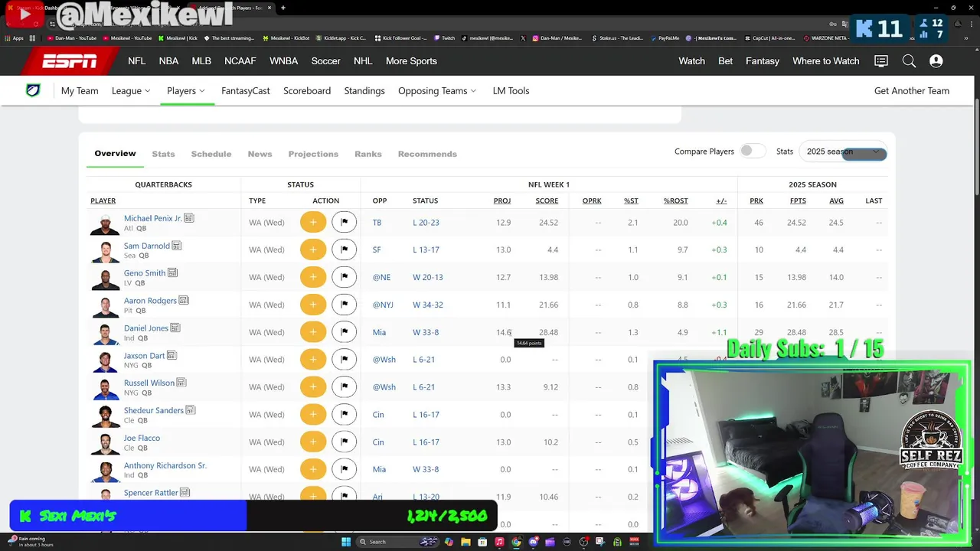Sort table by %ROST column
This screenshot has width=980, height=551.
coord(676,201)
